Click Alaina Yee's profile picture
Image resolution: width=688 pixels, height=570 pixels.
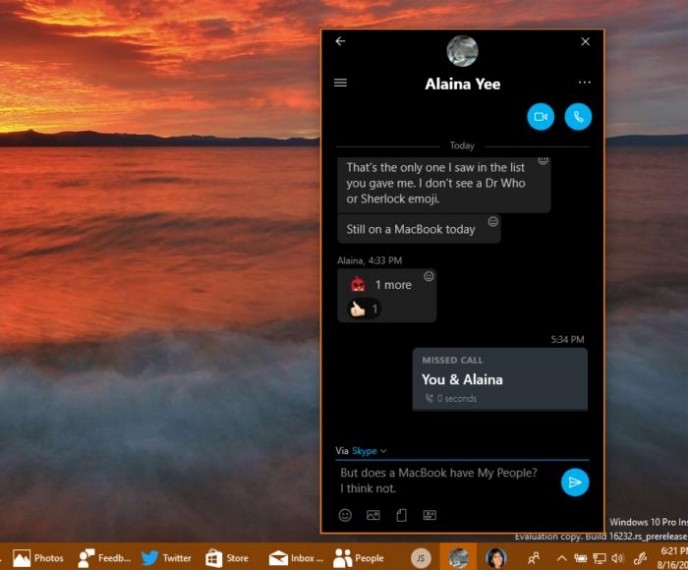tap(462, 50)
